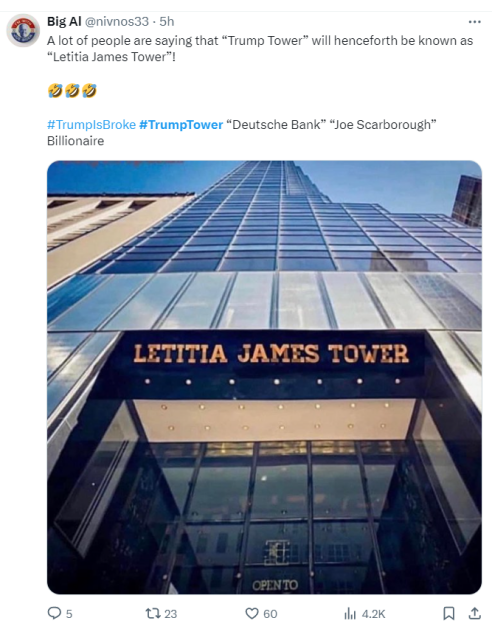
Task: Open the three-dot more options menu
Action: 474,22
